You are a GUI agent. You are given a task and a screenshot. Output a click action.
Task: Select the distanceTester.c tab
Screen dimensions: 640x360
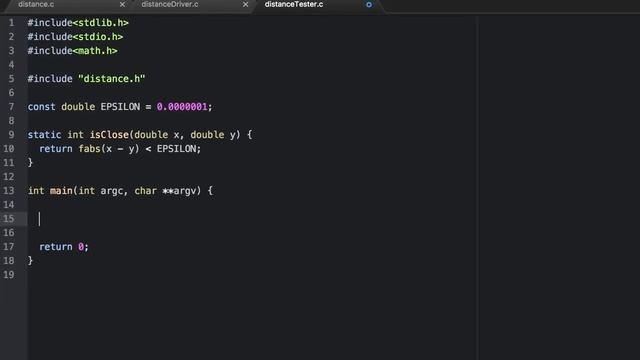click(x=294, y=4)
